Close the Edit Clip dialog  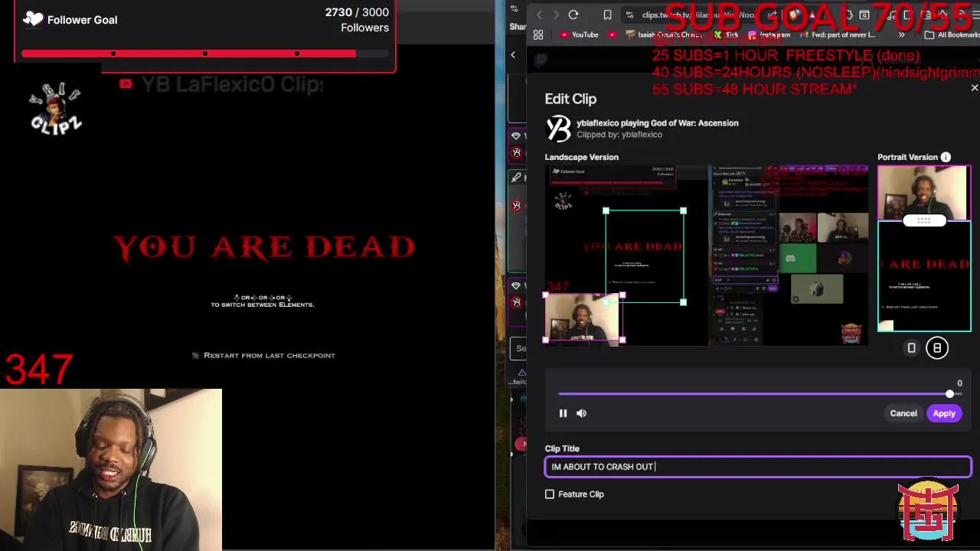(x=974, y=89)
